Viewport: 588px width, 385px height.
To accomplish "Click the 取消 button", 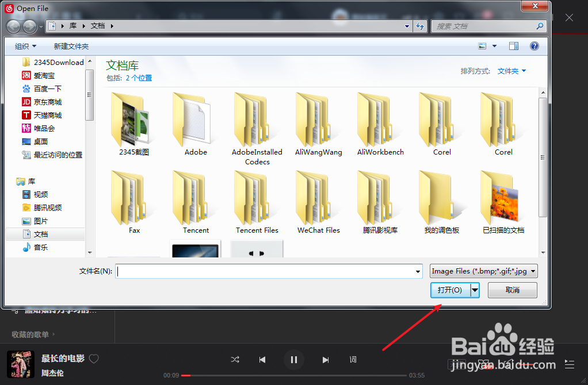I will [512, 290].
